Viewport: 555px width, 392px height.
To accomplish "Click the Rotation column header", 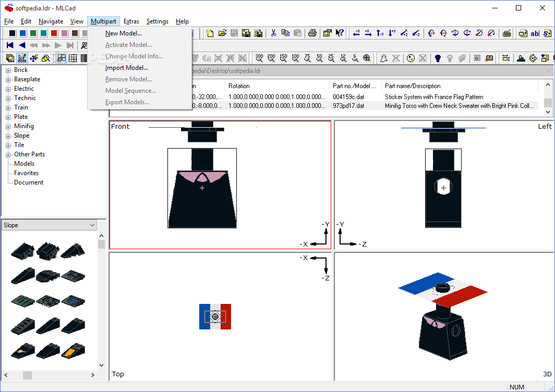I will coord(277,86).
